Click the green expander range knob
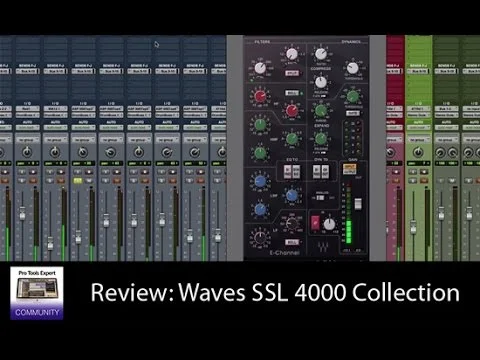 [321, 111]
